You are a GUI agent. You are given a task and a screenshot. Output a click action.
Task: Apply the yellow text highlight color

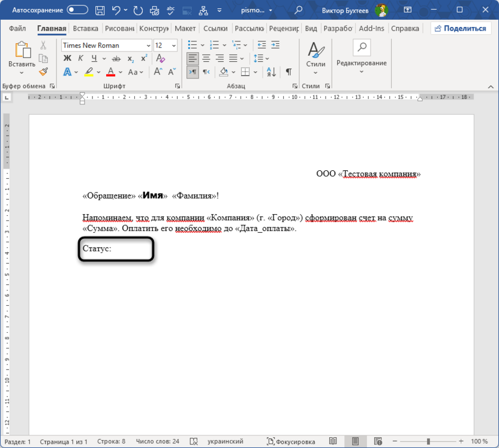pos(89,72)
